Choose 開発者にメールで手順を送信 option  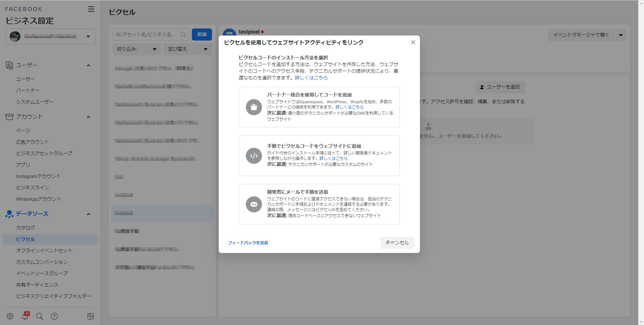point(319,204)
